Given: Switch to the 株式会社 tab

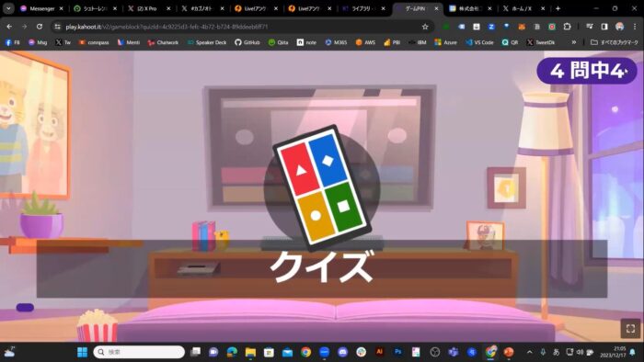Looking at the screenshot, I should click(x=471, y=8).
